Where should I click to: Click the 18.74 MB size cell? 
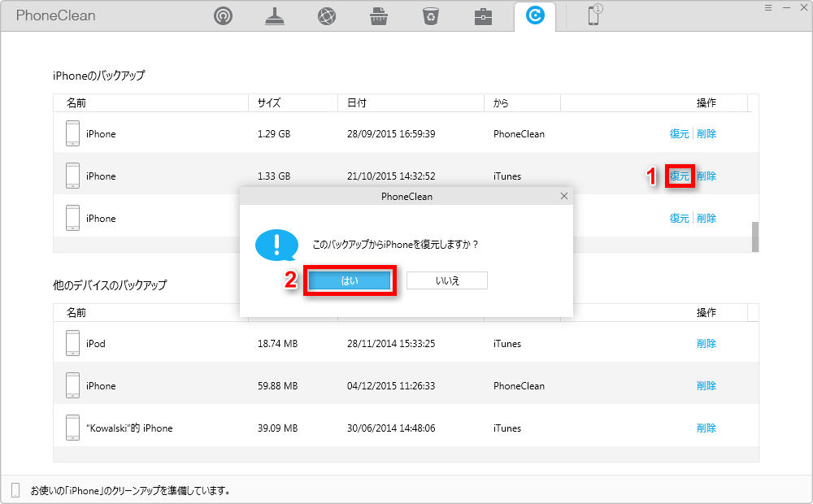point(277,344)
